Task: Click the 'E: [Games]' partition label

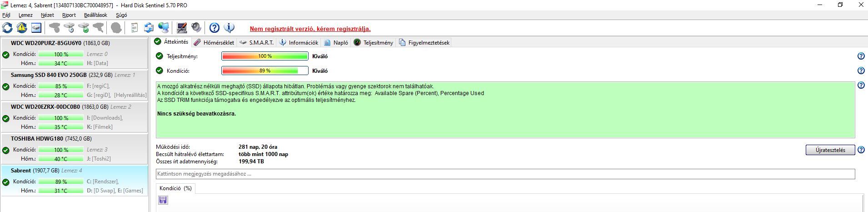Action: (x=130, y=191)
